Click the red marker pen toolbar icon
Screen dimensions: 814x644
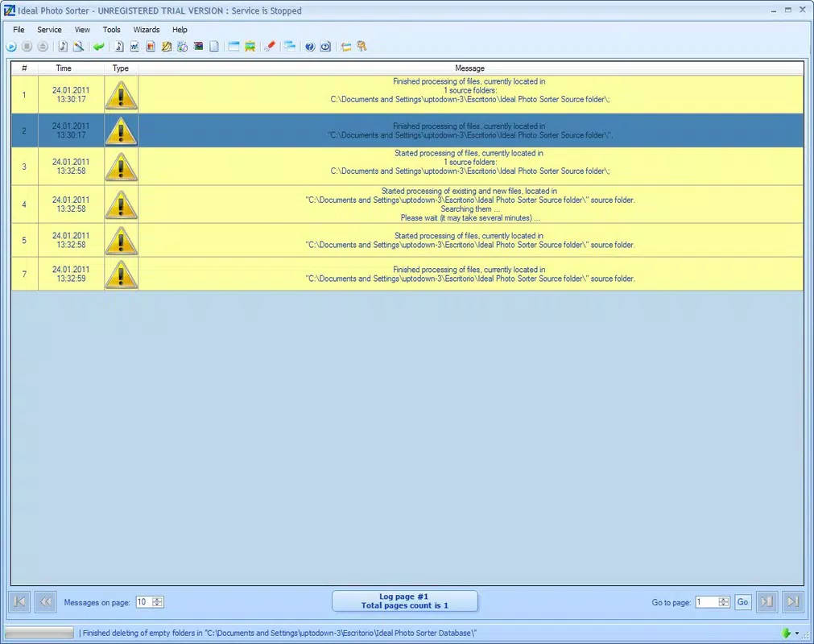point(270,47)
